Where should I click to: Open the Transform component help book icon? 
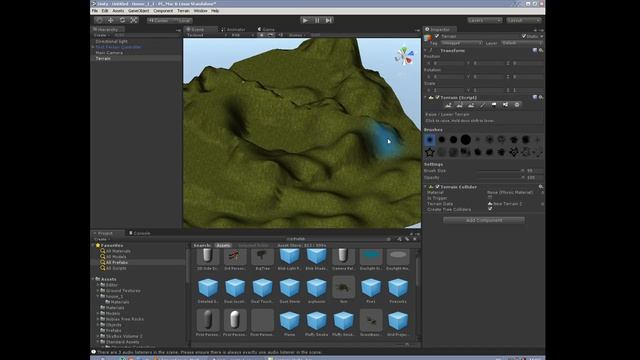click(535, 50)
